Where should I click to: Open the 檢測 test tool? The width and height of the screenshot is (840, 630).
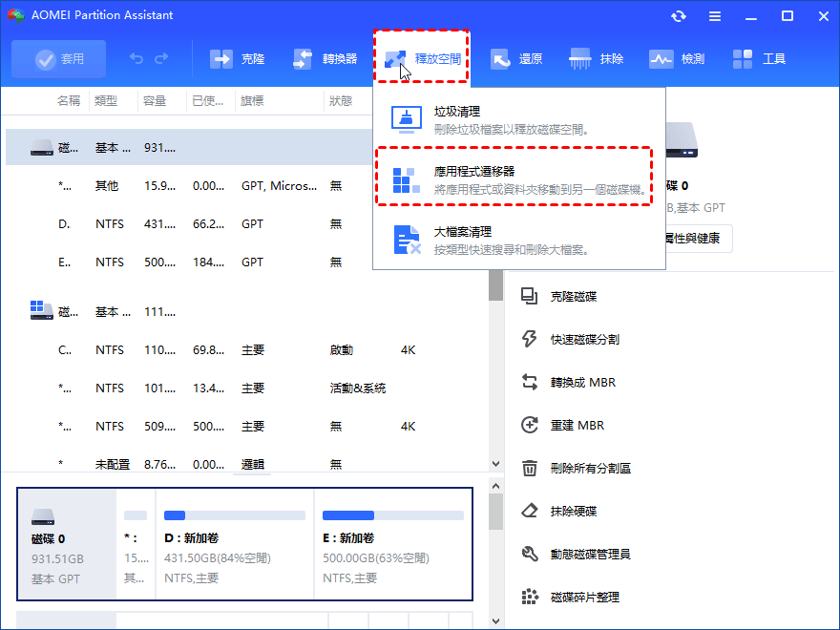[x=677, y=59]
